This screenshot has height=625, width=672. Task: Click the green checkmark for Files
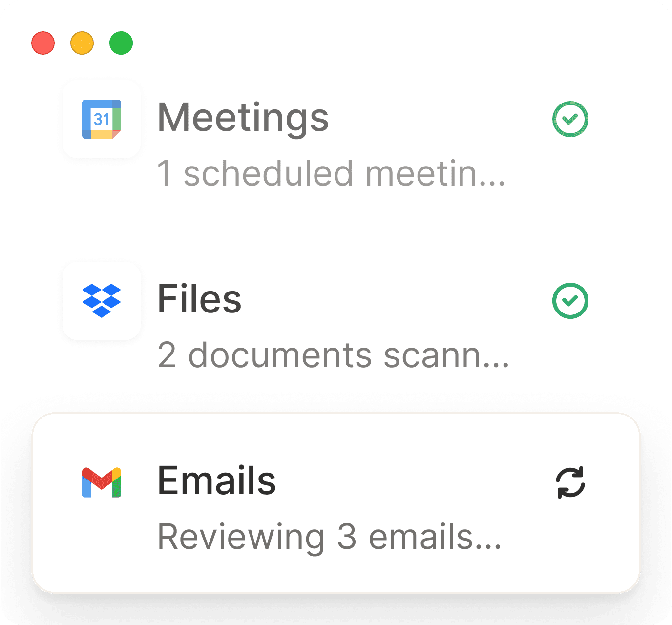click(570, 301)
